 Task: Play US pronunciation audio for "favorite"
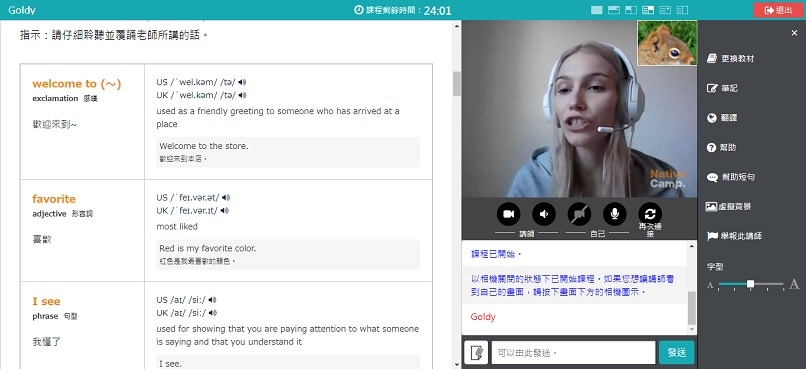pyautogui.click(x=226, y=197)
